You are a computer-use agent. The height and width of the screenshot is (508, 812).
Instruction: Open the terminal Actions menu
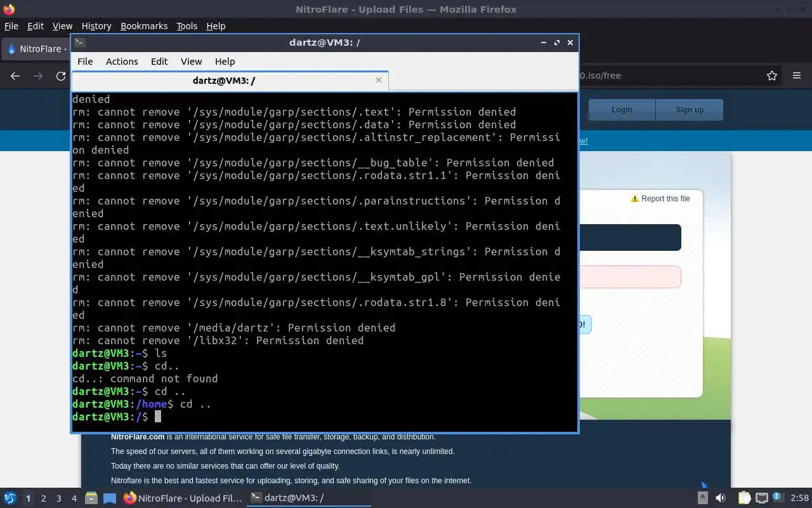point(122,62)
